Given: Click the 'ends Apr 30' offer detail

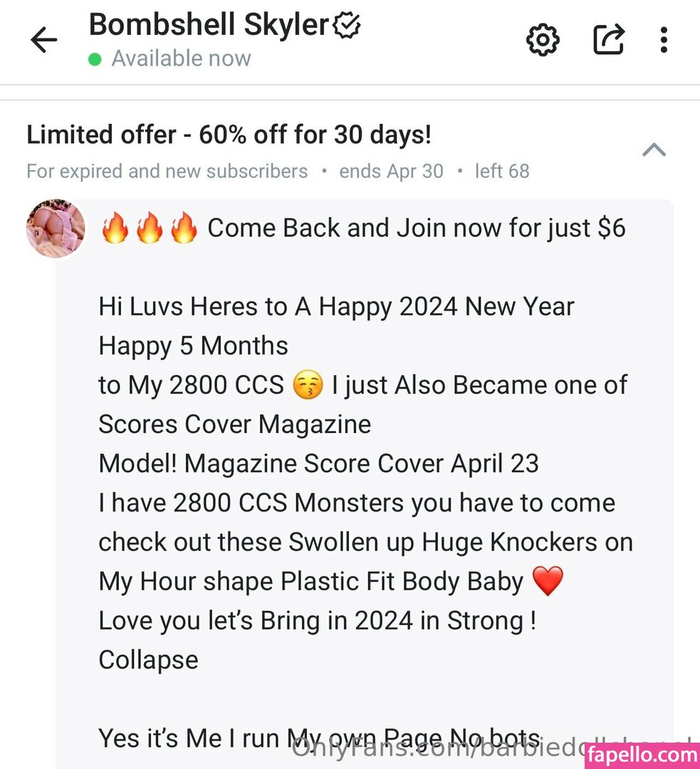Looking at the screenshot, I should [391, 172].
